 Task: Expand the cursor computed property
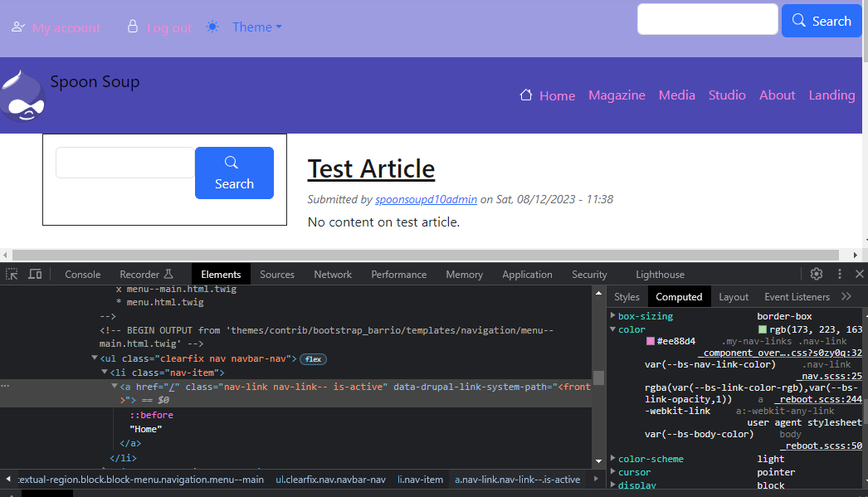pyautogui.click(x=613, y=471)
